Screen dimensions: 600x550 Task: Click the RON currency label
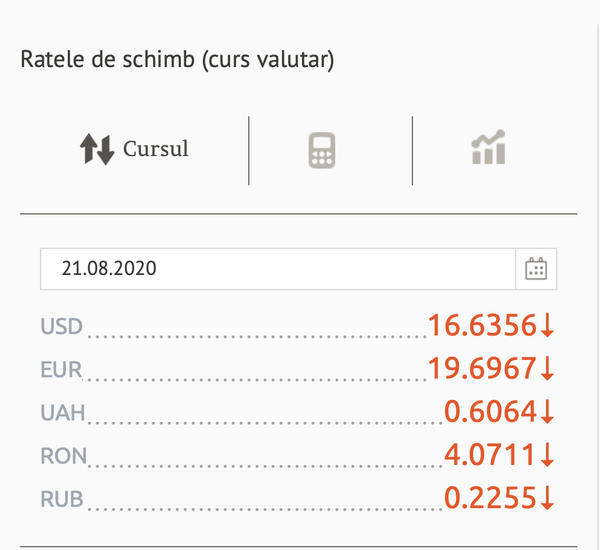pos(64,456)
